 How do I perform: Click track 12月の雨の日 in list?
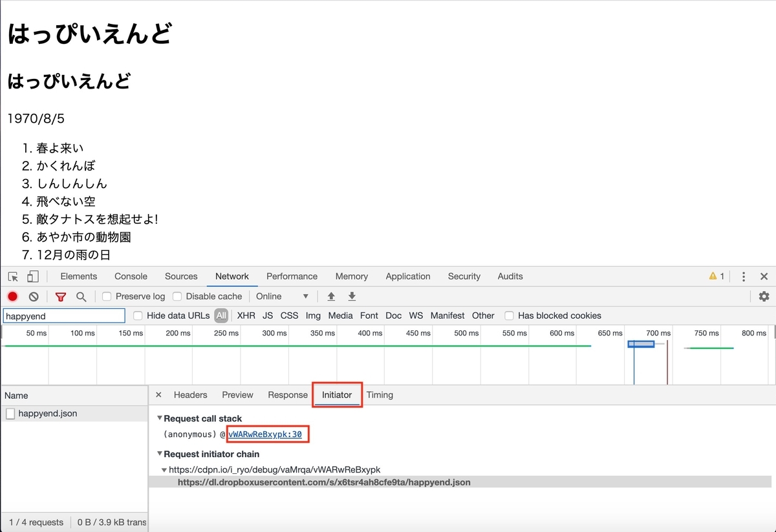74,255
